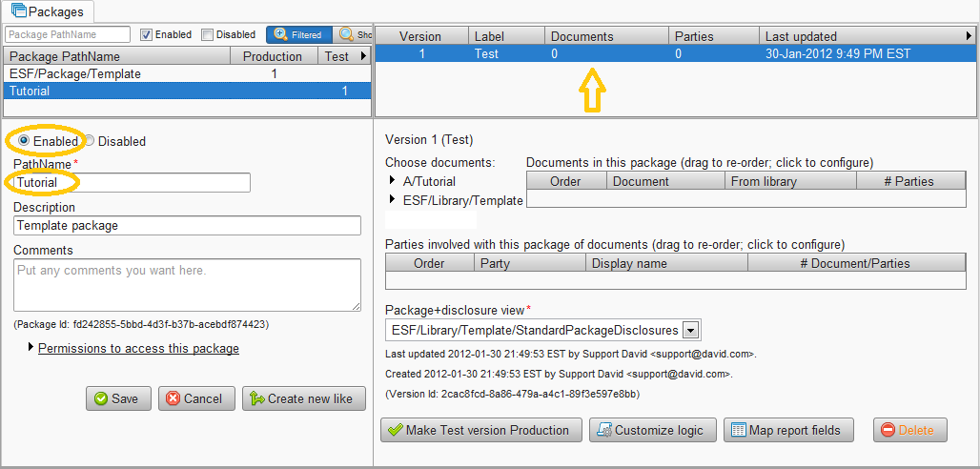This screenshot has height=469, width=980.
Task: Select the Disabled radio button
Action: tap(90, 141)
